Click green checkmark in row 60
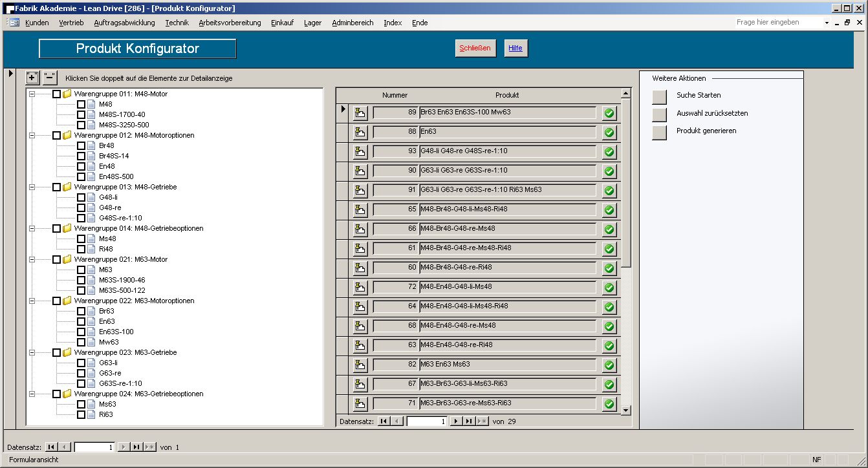The width and height of the screenshot is (868, 468). coord(609,268)
